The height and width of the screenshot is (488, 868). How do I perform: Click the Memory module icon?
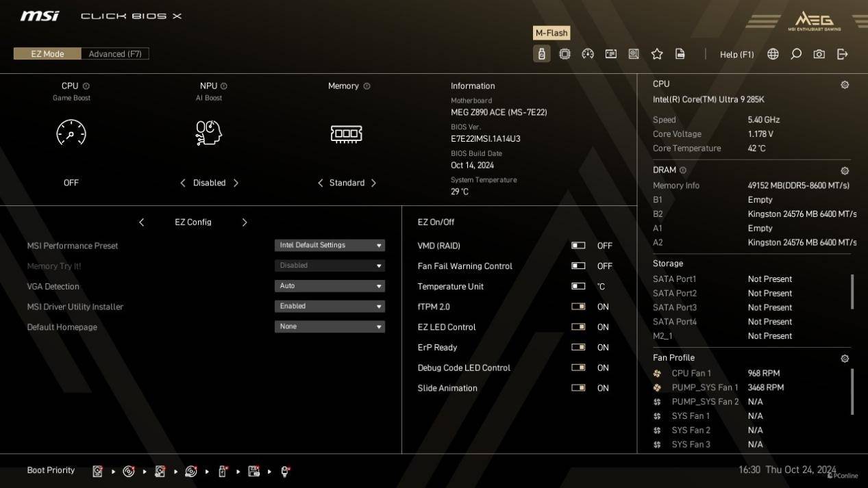coord(347,133)
